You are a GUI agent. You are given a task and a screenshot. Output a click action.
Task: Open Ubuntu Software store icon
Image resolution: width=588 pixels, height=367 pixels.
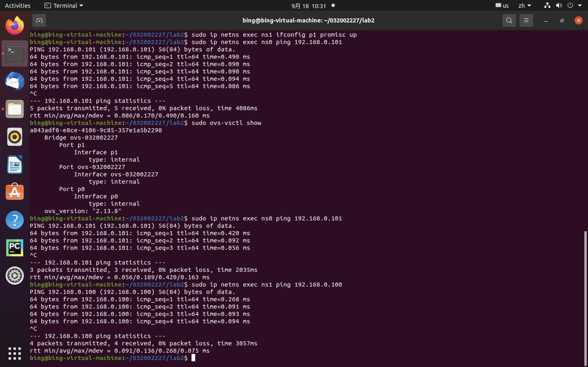tap(14, 192)
